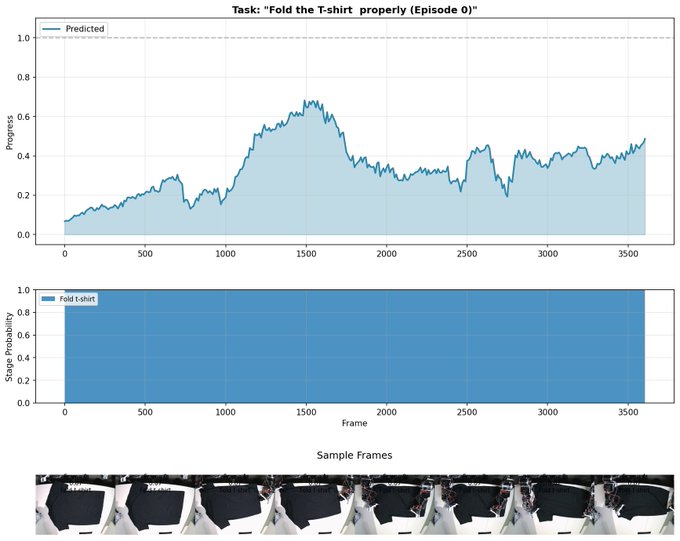Screen dimensions: 680x541
Task: Click the 1500 tick on the progress chart x-axis
Action: [x=306, y=253]
